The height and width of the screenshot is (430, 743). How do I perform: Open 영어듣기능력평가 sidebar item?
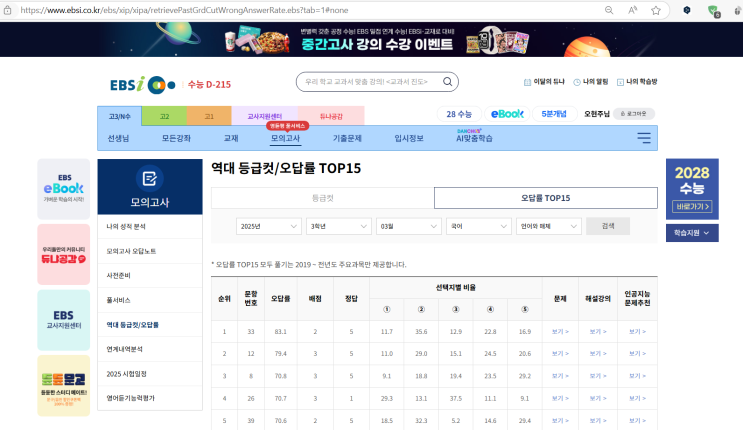(150, 398)
